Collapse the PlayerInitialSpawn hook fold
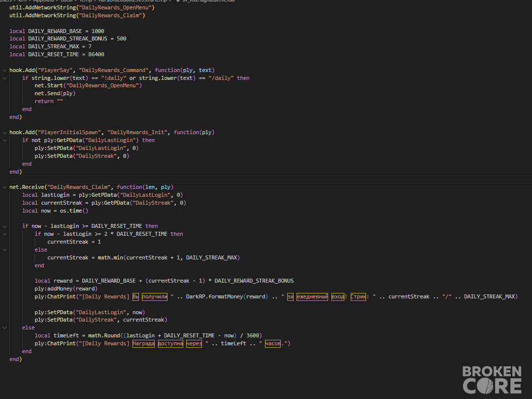 coord(4,133)
